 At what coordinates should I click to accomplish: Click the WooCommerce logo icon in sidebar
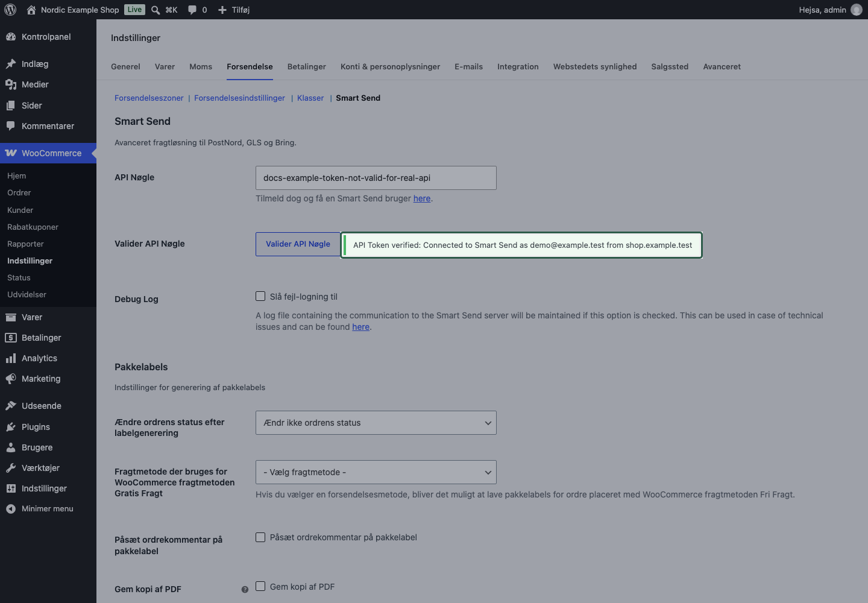coord(11,153)
